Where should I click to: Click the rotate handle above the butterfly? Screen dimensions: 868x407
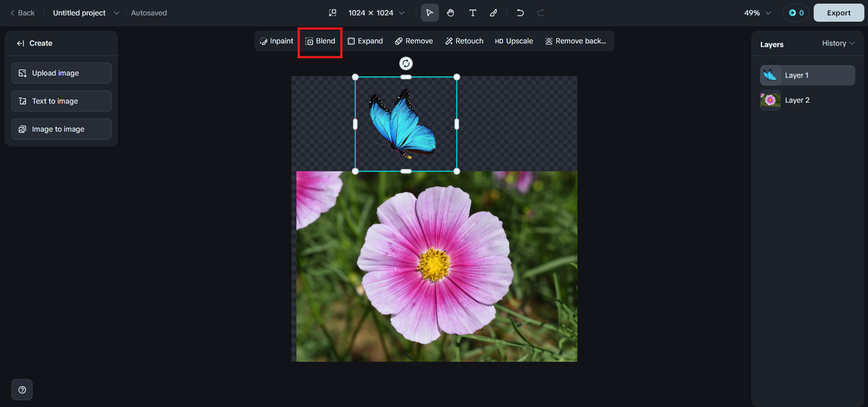(406, 63)
